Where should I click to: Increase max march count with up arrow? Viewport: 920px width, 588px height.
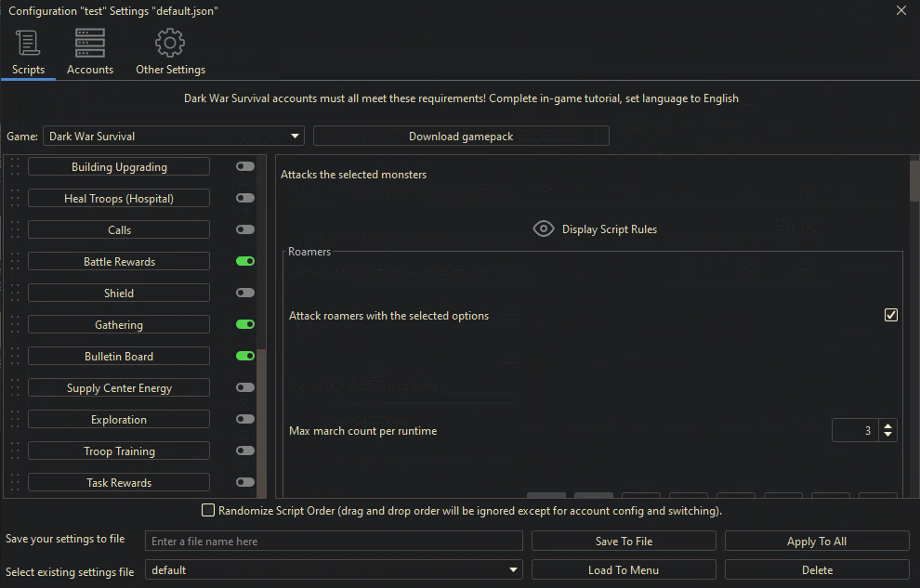tap(888, 425)
